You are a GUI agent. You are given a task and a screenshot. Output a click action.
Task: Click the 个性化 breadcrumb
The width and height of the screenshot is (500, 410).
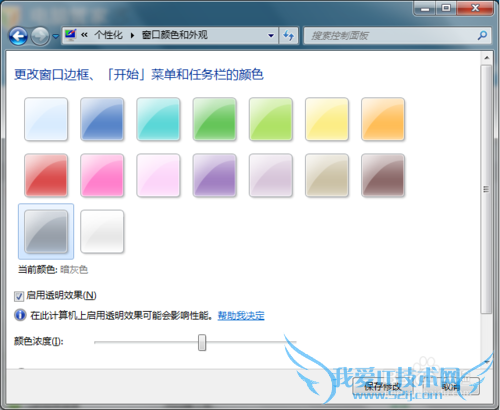tap(109, 35)
